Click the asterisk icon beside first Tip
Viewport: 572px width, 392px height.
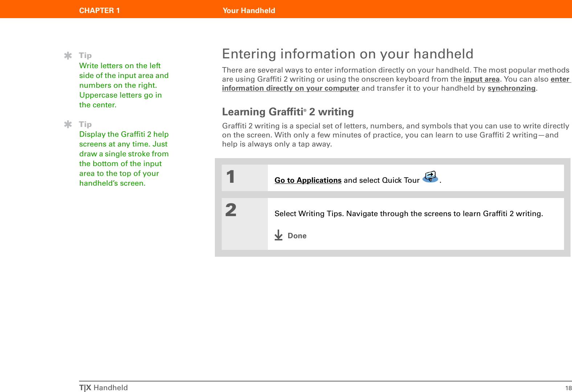[x=68, y=55]
